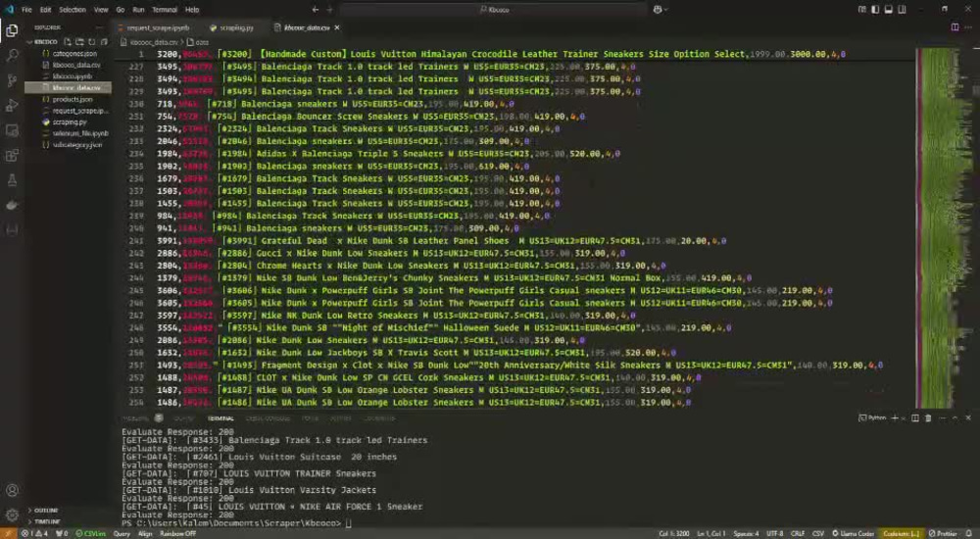The height and width of the screenshot is (539, 980).
Task: Switch to the request_scrape.ipynb tab
Action: 155,27
